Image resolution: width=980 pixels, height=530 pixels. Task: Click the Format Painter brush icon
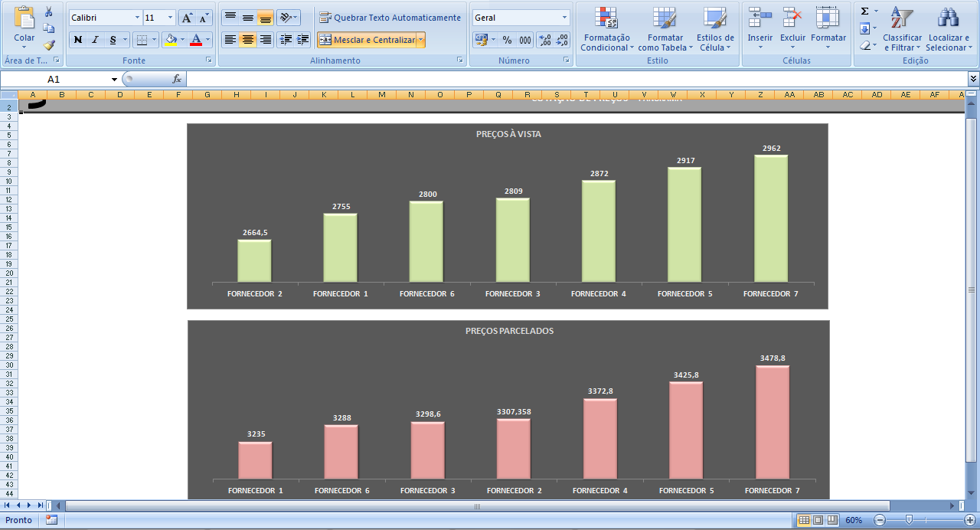pyautogui.click(x=49, y=45)
